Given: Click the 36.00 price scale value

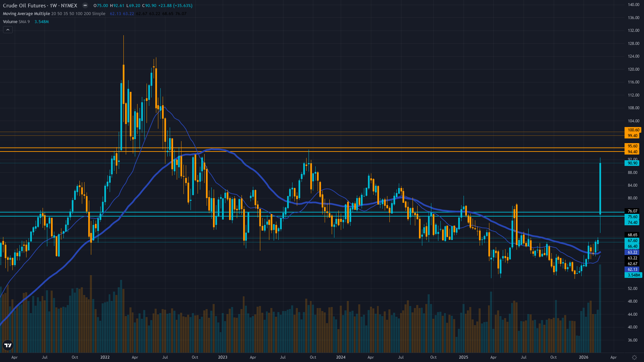Looking at the screenshot, I should (x=632, y=340).
